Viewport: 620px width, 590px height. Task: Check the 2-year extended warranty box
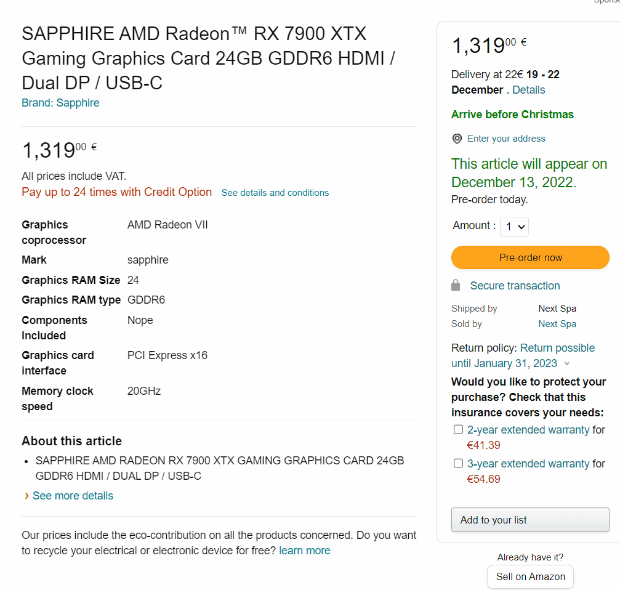pyautogui.click(x=458, y=429)
